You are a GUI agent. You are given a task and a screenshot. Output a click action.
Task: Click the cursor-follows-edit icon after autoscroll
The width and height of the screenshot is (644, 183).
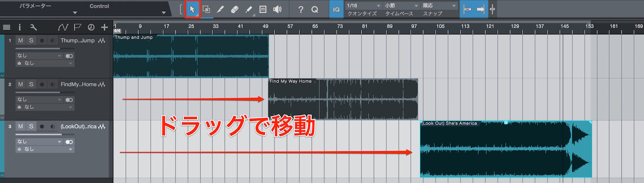pyautogui.click(x=492, y=10)
